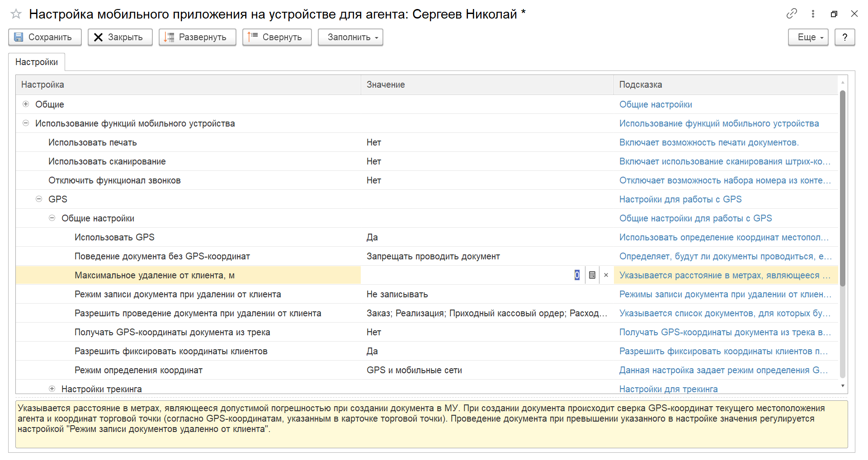Screen dimensions: 868x460
Task: Open the Заполнить dropdown menu
Action: [x=350, y=37]
